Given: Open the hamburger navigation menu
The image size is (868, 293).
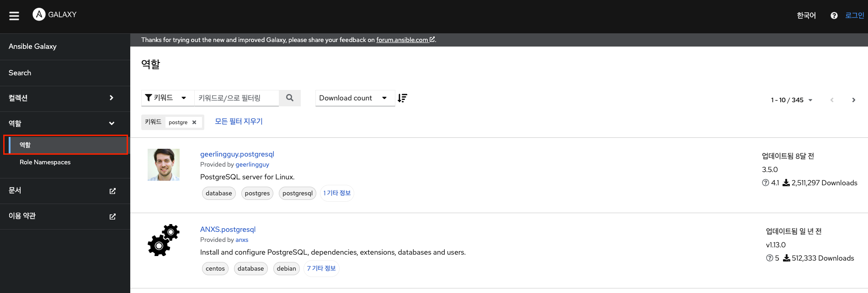Looking at the screenshot, I should pyautogui.click(x=14, y=16).
